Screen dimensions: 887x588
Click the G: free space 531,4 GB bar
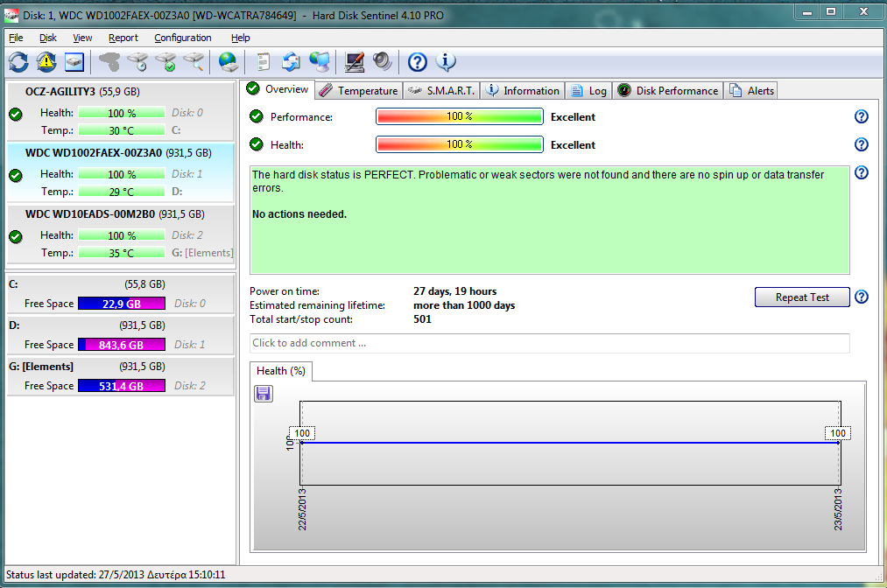122,386
